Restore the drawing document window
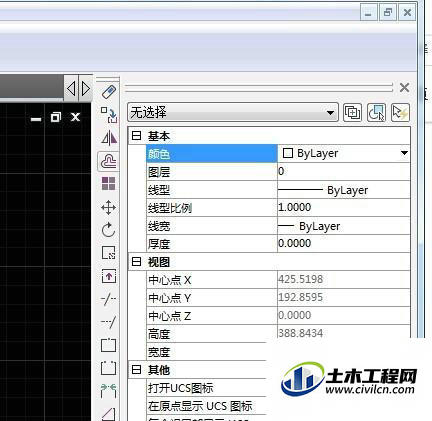 click(56, 117)
